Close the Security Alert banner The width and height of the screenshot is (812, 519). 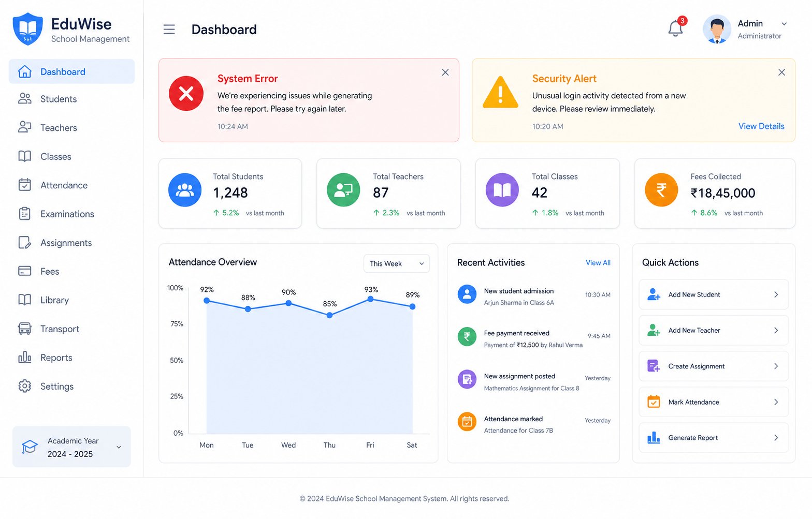[x=781, y=72]
